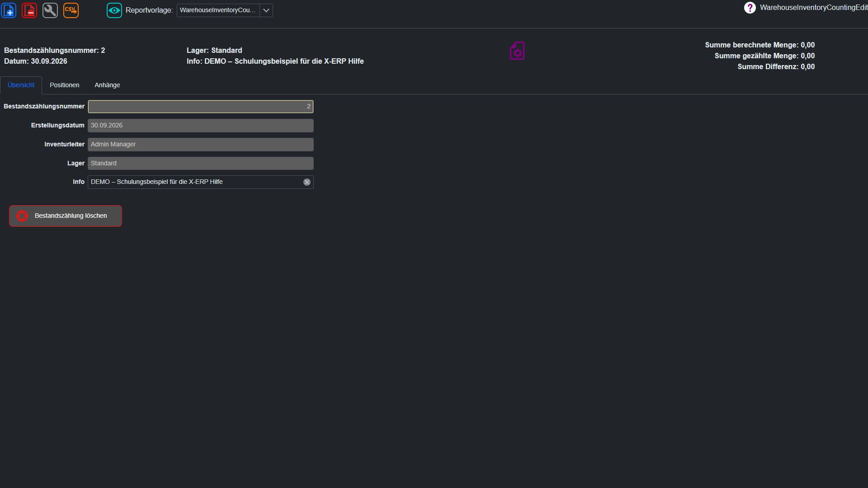Focus the Bestandszählungsnummer input field
Image resolution: width=868 pixels, height=488 pixels.
201,107
